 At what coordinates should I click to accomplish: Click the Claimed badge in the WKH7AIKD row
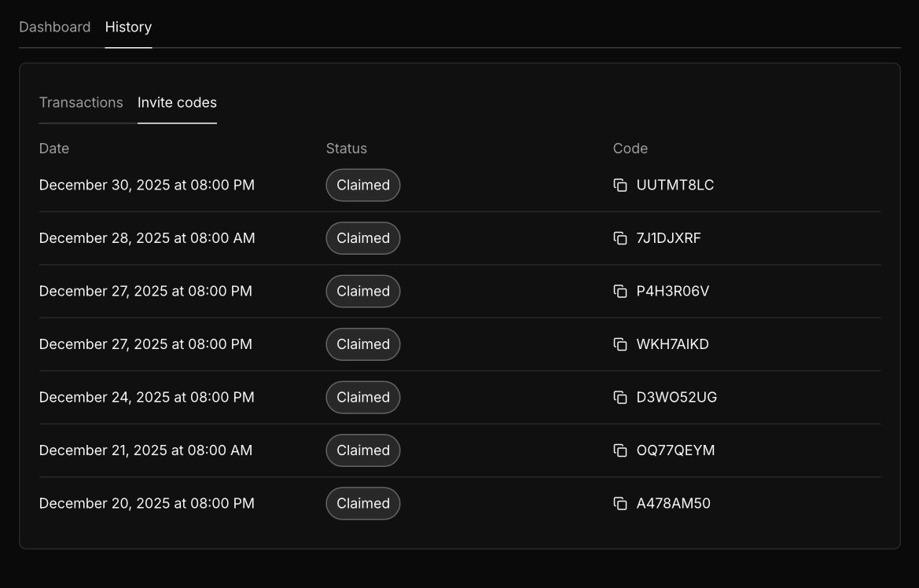click(362, 344)
